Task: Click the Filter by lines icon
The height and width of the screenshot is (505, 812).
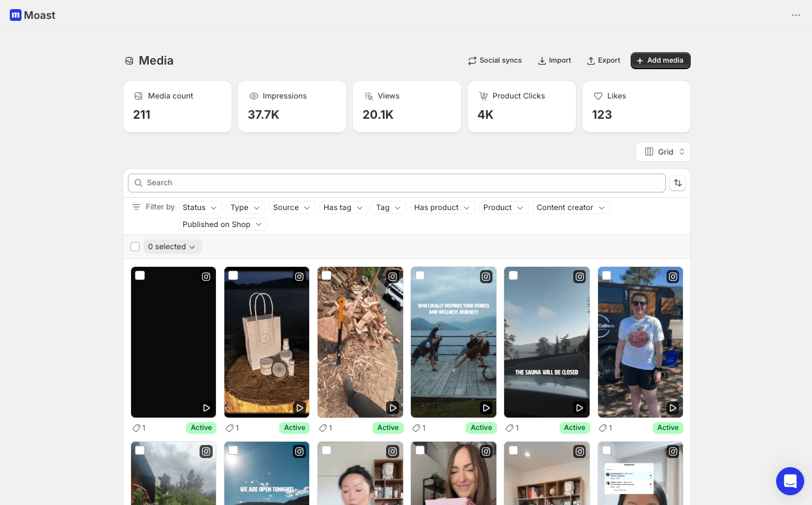Action: [x=136, y=207]
